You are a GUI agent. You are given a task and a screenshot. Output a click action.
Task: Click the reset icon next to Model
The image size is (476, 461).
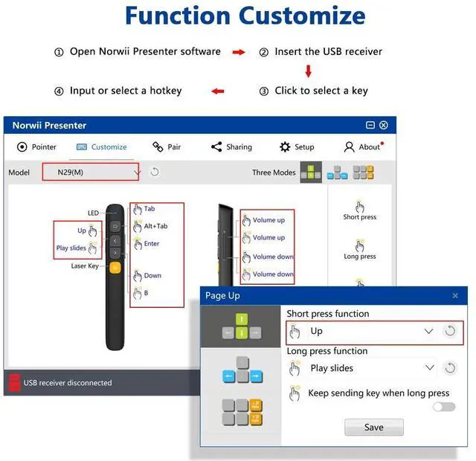click(x=155, y=172)
